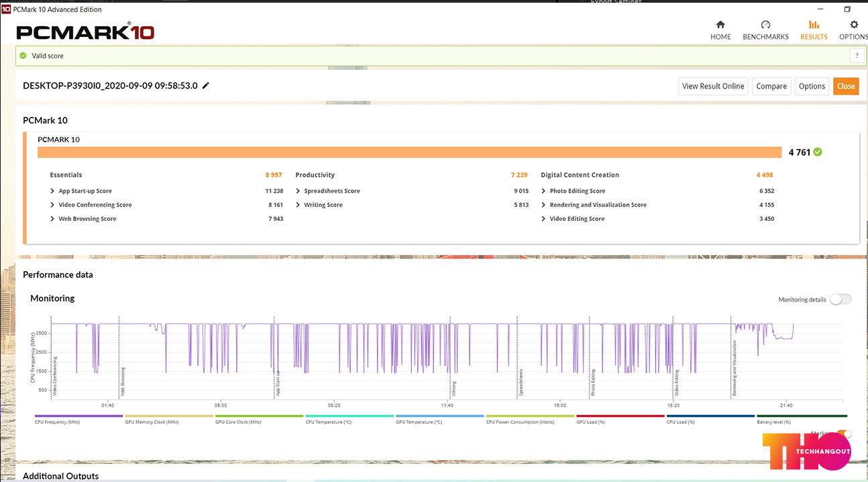The image size is (868, 482).
Task: Click the PCMark 10 title bar app icon
Action: (6, 9)
